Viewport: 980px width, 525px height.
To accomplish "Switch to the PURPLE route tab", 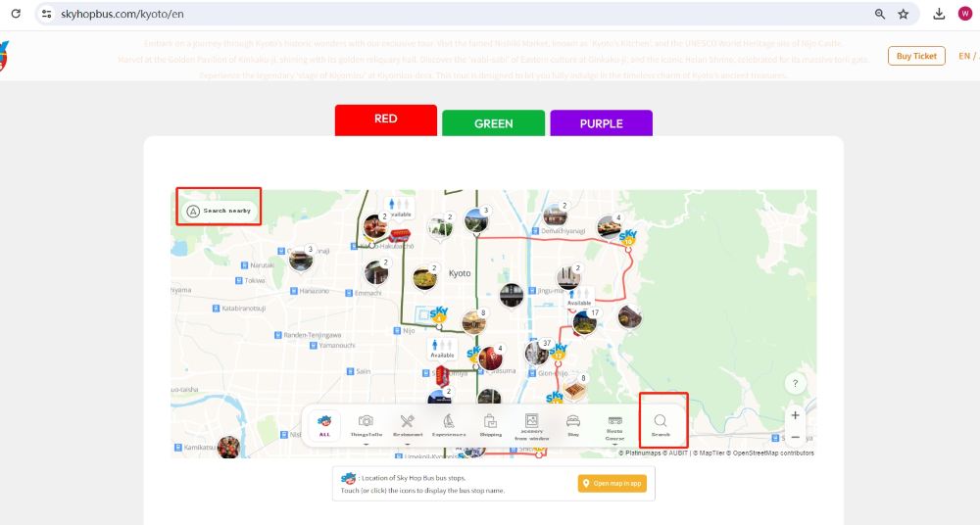I will click(601, 124).
